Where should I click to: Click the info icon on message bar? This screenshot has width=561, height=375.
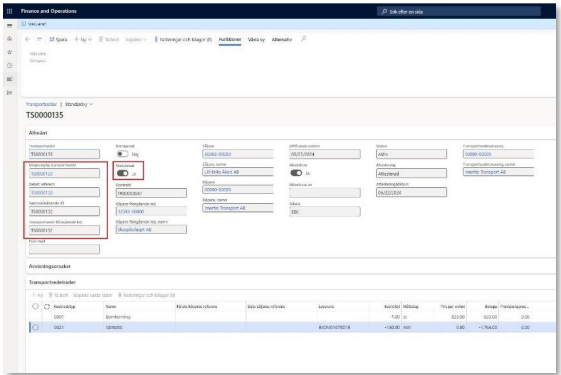point(24,24)
